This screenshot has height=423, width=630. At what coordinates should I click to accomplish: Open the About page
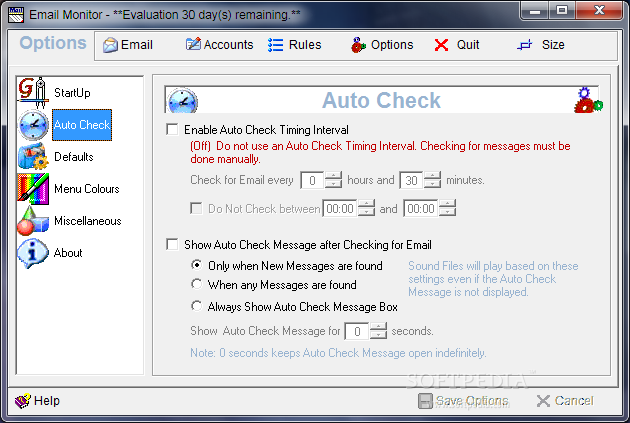pos(68,253)
